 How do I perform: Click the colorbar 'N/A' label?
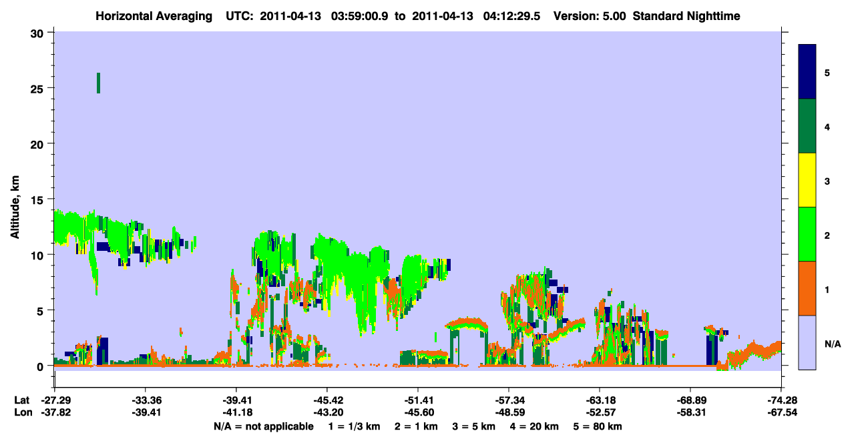(x=832, y=344)
